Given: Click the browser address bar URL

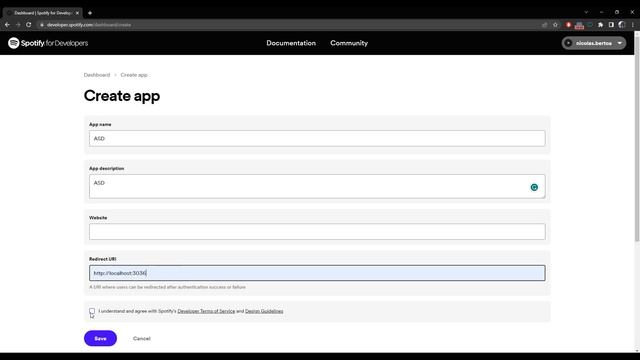Looking at the screenshot, I should (x=89, y=25).
